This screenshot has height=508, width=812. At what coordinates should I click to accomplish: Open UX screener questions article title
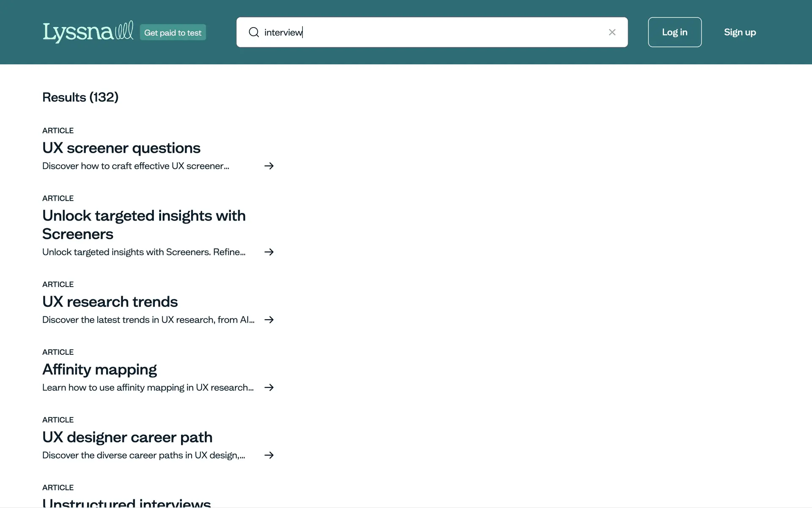click(x=121, y=148)
